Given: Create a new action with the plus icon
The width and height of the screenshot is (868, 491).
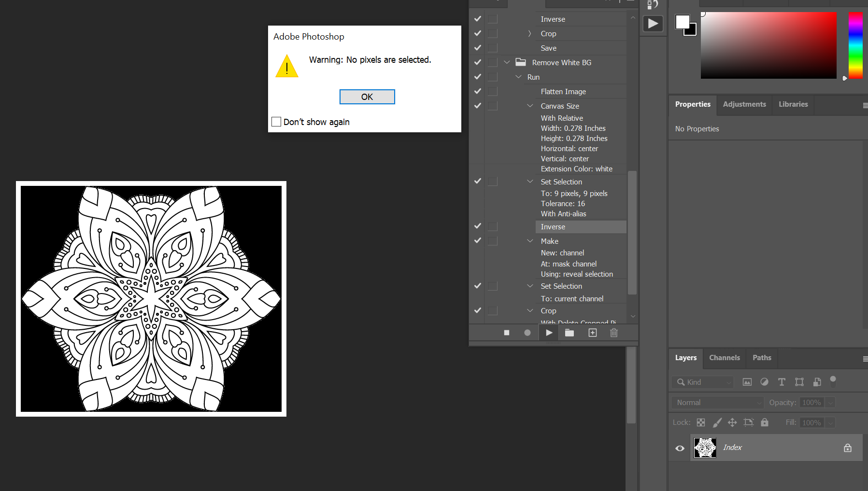Looking at the screenshot, I should [x=592, y=333].
